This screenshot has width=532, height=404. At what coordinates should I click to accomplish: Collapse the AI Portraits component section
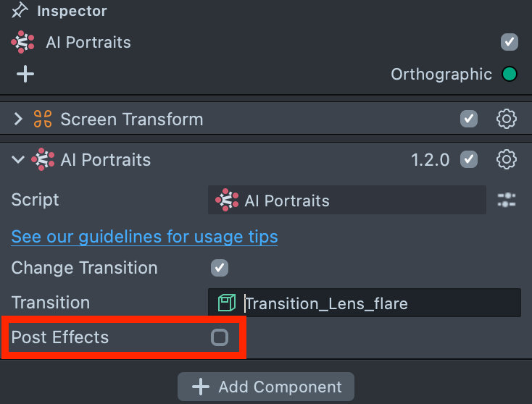[x=18, y=160]
